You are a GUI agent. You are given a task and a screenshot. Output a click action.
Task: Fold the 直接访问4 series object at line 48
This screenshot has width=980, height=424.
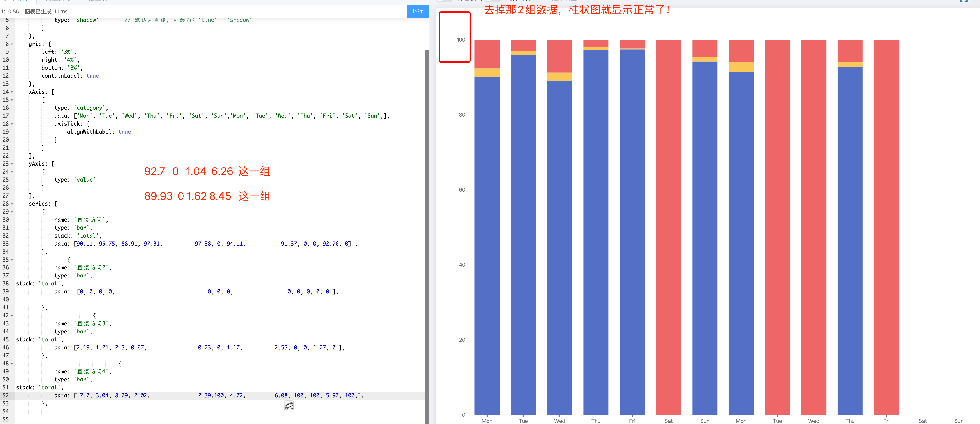pyautogui.click(x=12, y=364)
